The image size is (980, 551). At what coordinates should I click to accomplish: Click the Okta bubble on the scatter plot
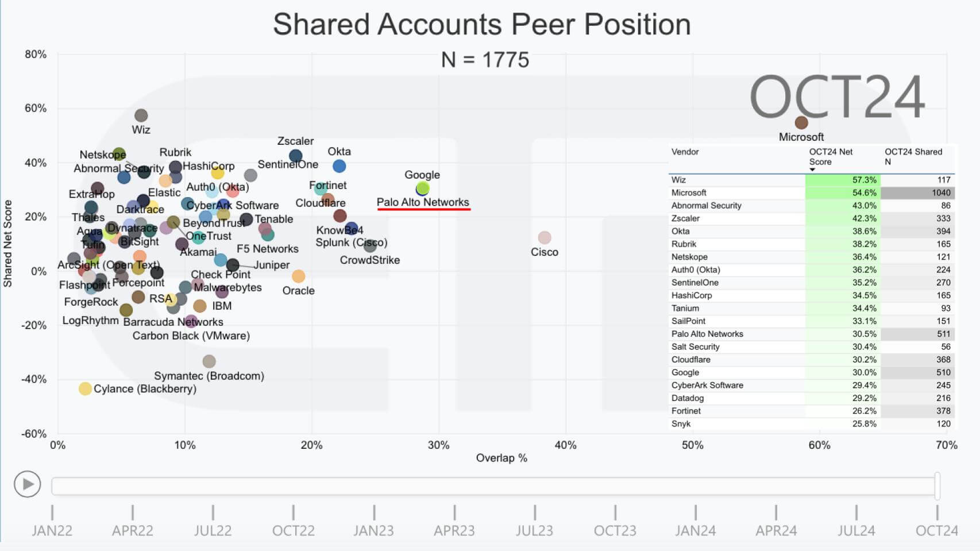click(x=339, y=167)
